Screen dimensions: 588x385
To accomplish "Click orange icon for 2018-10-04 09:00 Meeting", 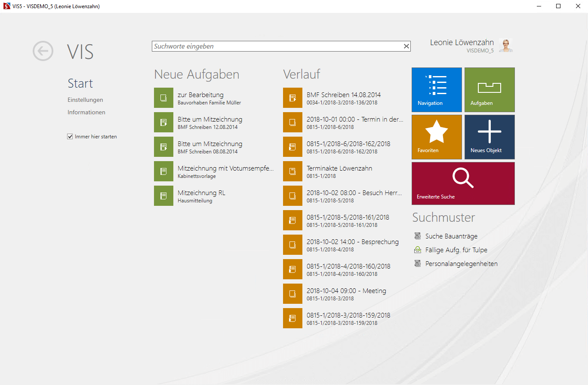I will pyautogui.click(x=292, y=293).
